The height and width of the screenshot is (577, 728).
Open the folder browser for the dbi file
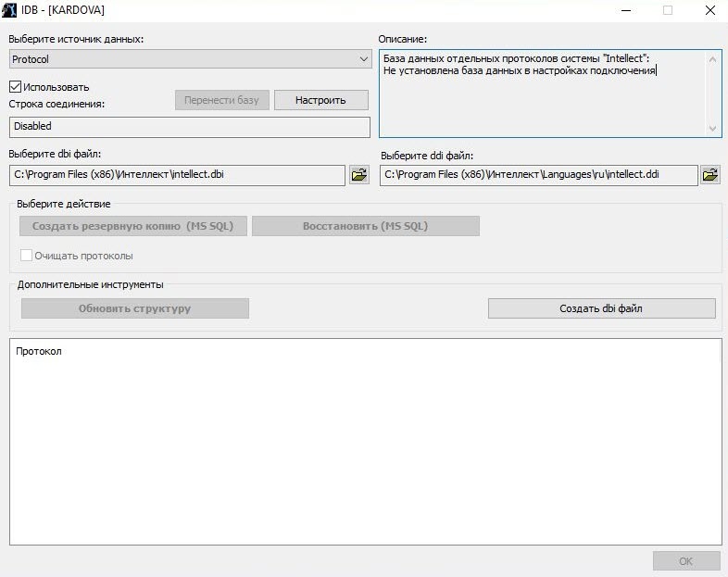click(358, 174)
